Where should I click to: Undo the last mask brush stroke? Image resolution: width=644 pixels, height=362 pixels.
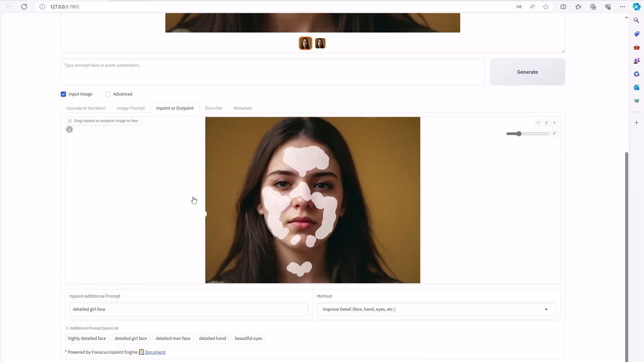(x=538, y=123)
